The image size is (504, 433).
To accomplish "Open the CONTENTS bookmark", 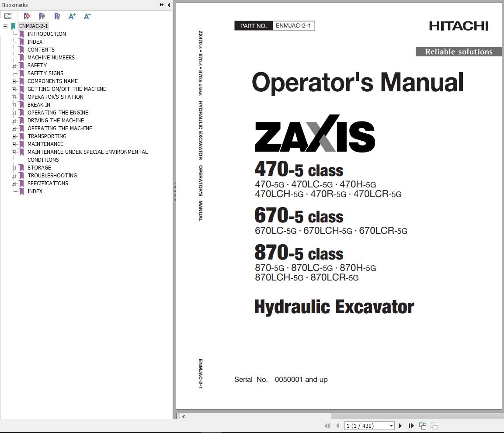I will [41, 50].
